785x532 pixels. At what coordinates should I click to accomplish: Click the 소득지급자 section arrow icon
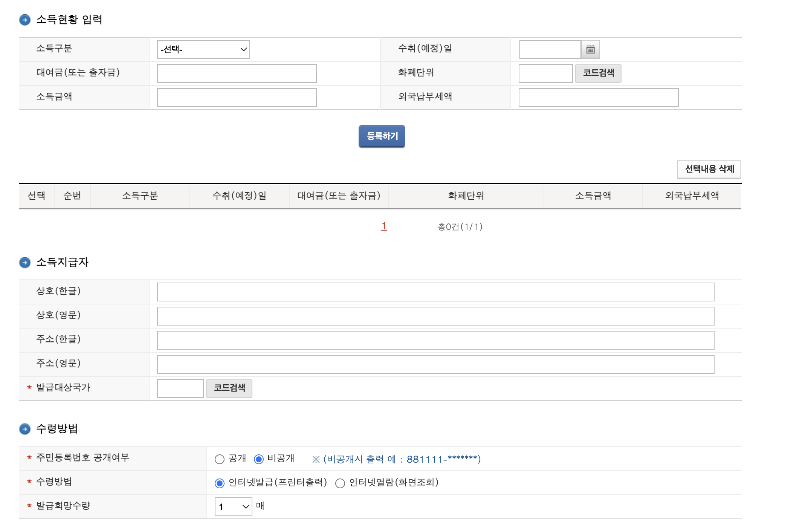25,262
